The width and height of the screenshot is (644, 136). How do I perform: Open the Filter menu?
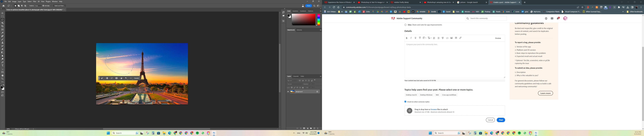(x=35, y=2)
